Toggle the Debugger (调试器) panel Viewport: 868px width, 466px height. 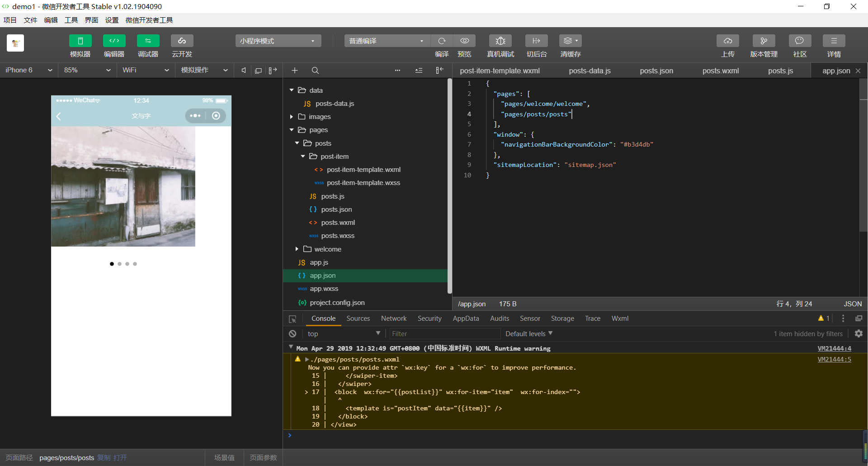point(148,41)
